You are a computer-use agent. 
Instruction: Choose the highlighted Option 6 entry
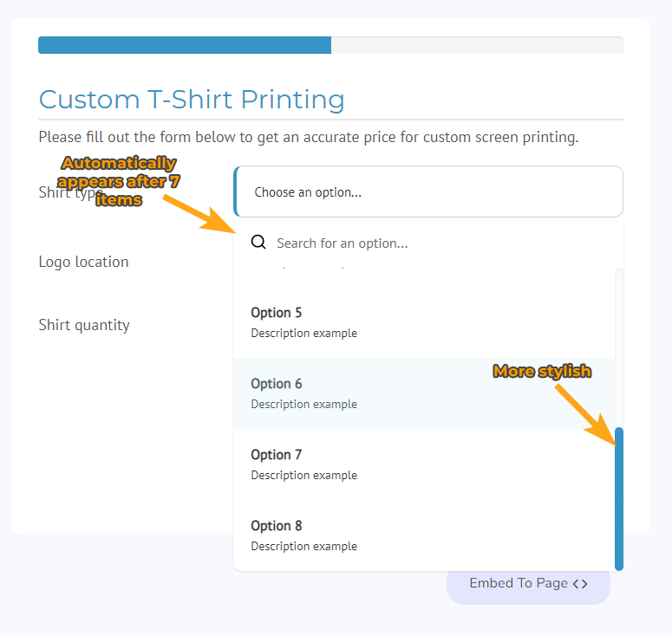(424, 393)
